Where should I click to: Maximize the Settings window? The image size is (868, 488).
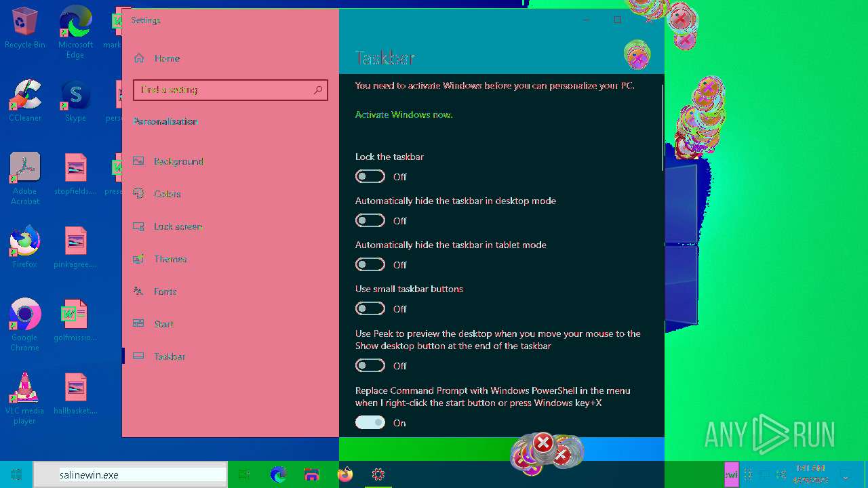617,20
